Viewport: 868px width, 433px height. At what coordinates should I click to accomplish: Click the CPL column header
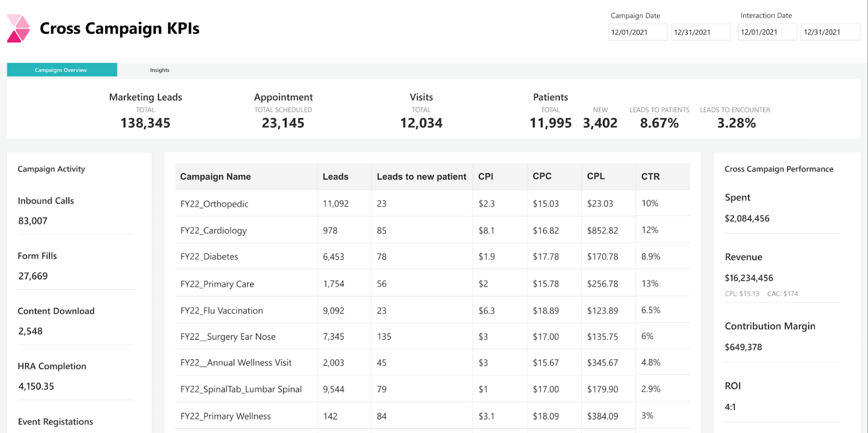[596, 176]
